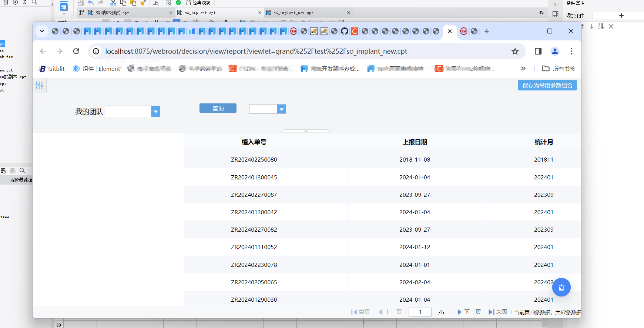The height and width of the screenshot is (328, 644).
Task: View site information icon in address bar
Action: [96, 51]
